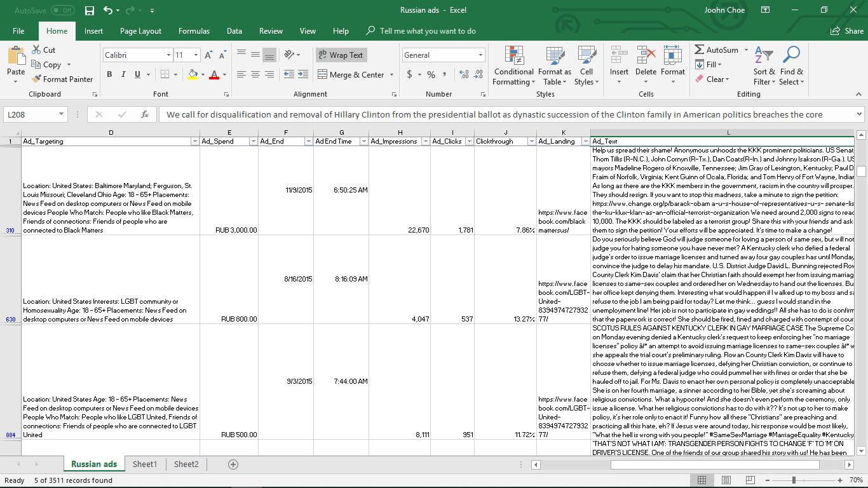Open the Sheet2 worksheet tab

(186, 464)
